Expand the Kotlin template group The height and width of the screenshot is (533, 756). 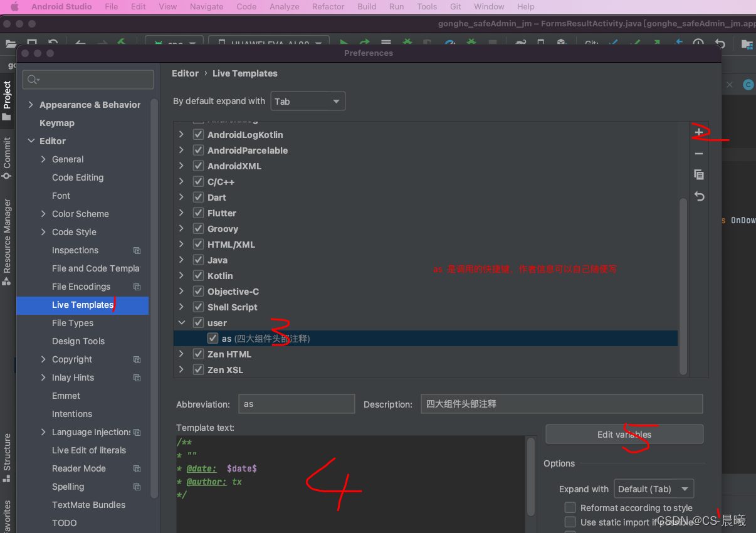tap(181, 276)
